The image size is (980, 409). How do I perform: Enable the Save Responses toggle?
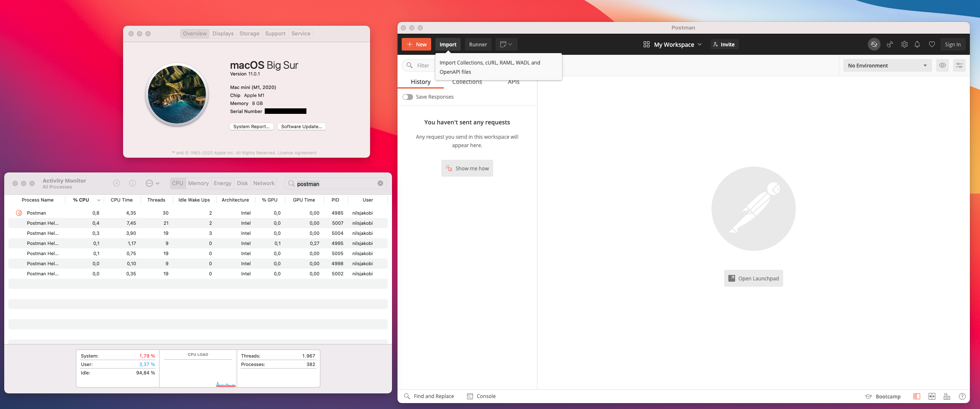[x=408, y=97]
